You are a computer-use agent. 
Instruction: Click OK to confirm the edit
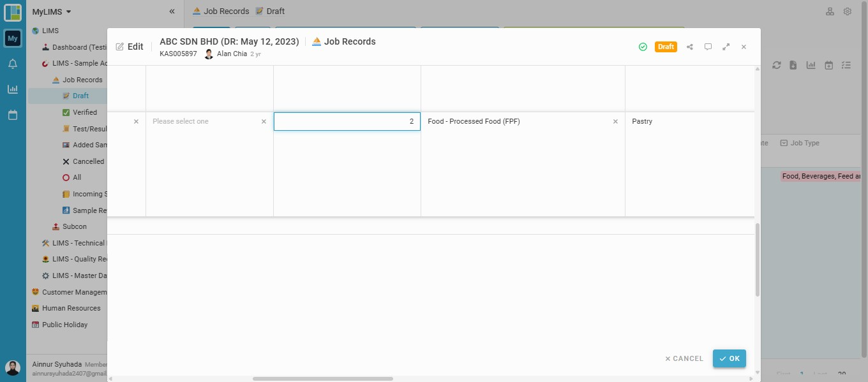[730, 358]
